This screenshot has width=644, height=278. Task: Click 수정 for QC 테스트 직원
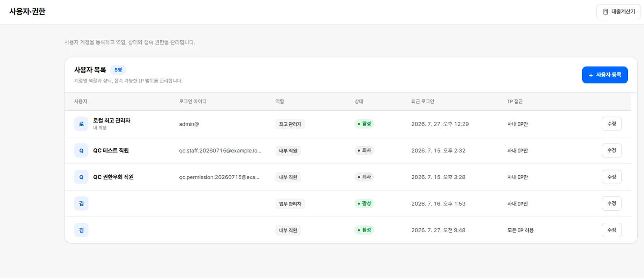pos(611,150)
